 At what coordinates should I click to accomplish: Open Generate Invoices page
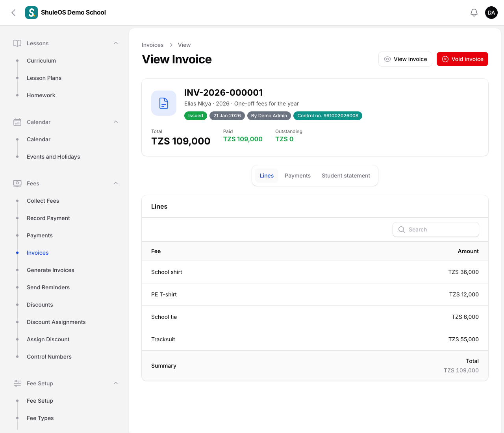(x=50, y=270)
